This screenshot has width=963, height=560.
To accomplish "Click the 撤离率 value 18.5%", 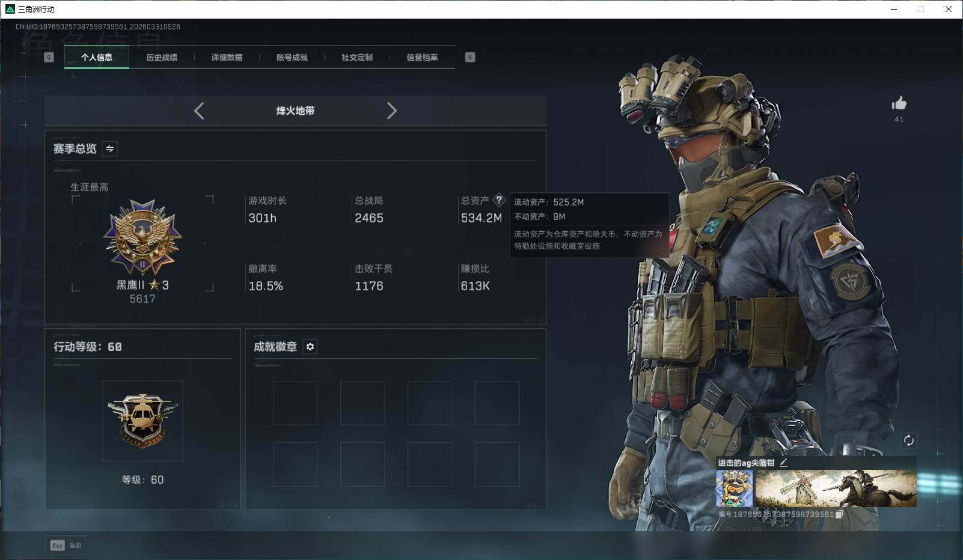I will click(266, 286).
